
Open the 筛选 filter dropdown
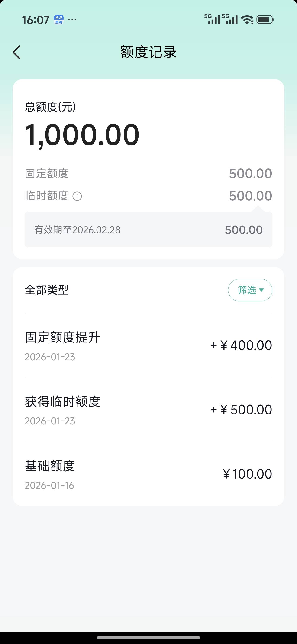250,290
